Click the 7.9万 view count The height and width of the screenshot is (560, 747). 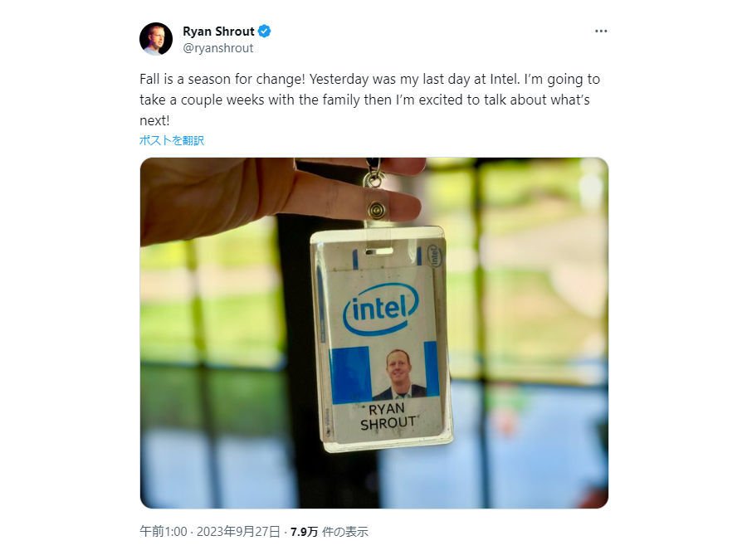tap(304, 532)
